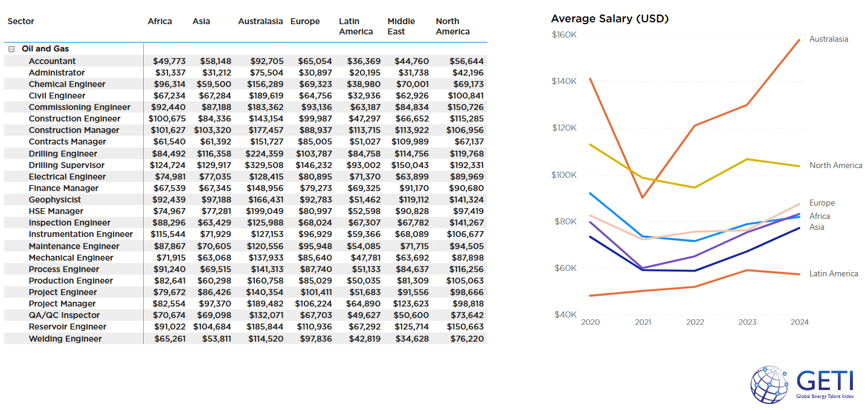Click the Asia legend label on the chart

coord(815,227)
